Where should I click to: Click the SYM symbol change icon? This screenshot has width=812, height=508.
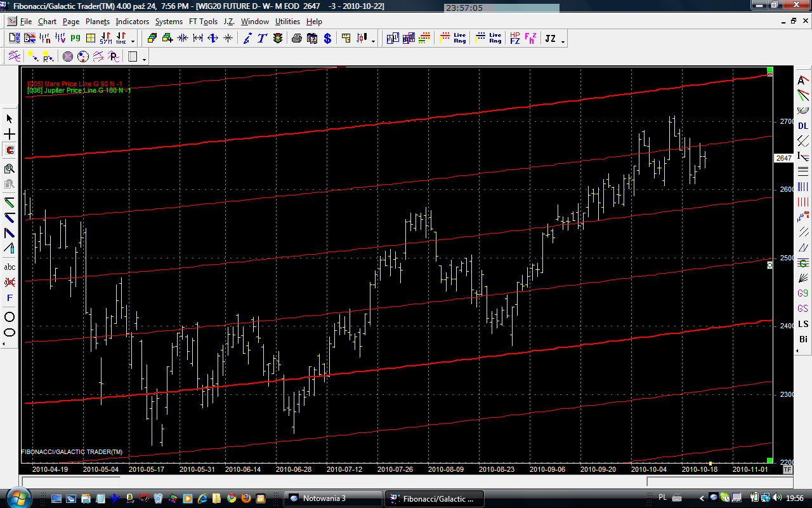pos(106,39)
